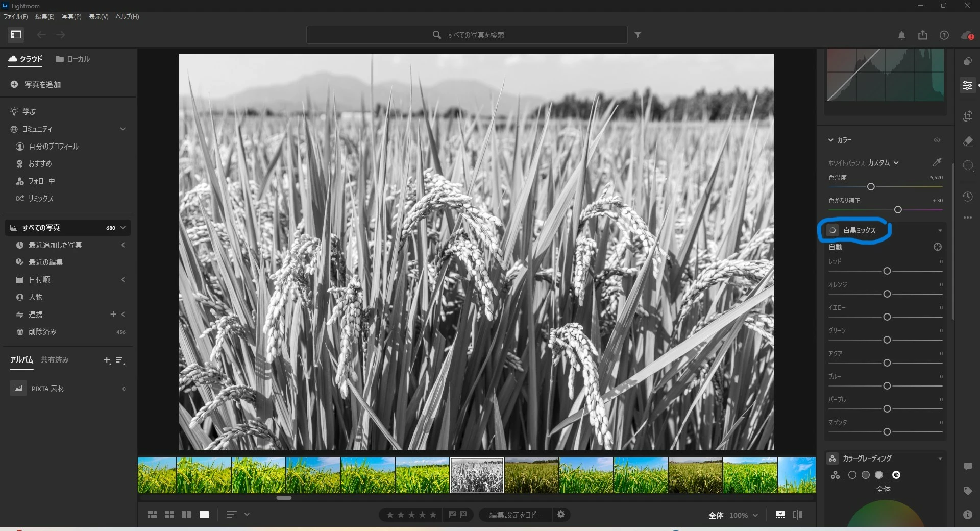Open the three-dots more options menu
The height and width of the screenshot is (531, 980).
967,218
